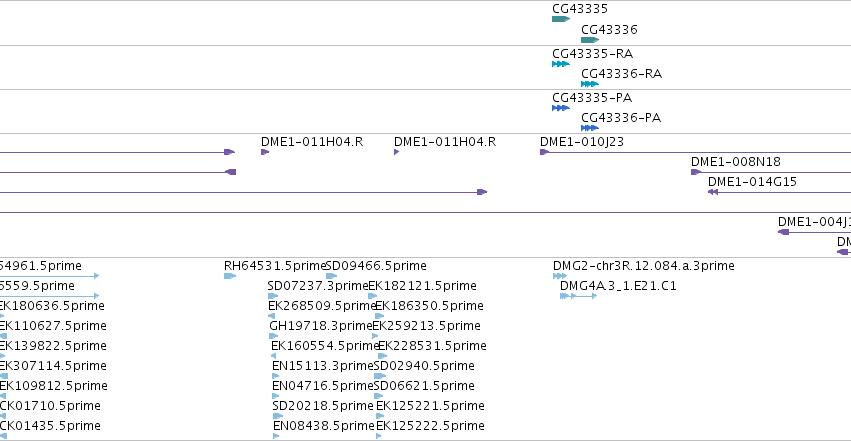Open the SD07237.3prime EST arrow glyph
The width and height of the screenshot is (851, 441).
point(273,296)
